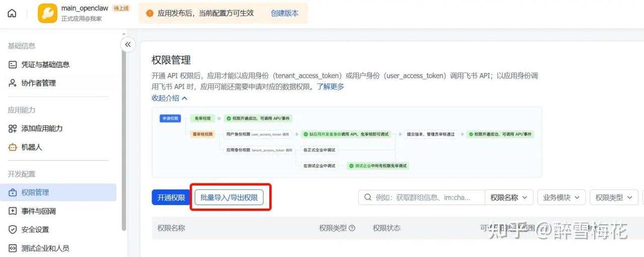Screen dimensions: 644x257
Task: Click the shield icon for 安全设置
Action: coord(13,229)
